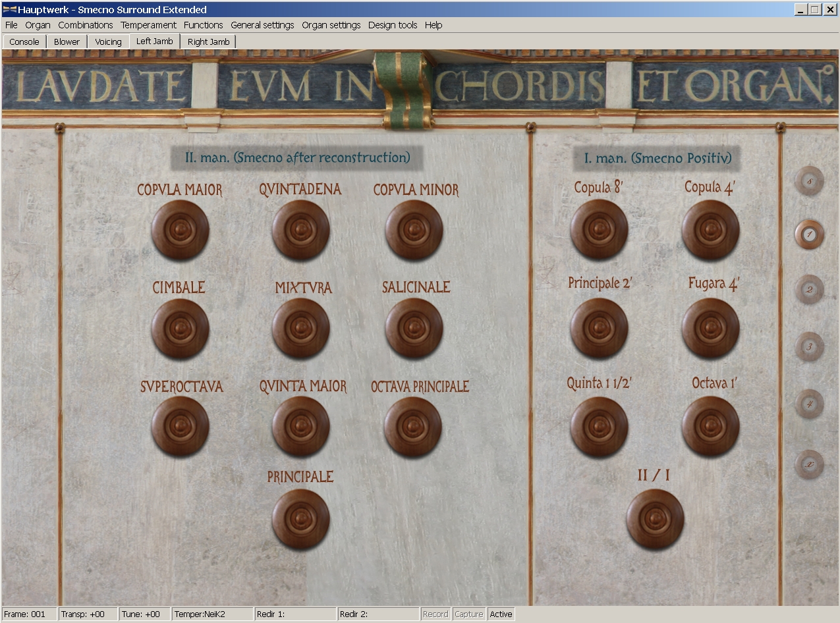
Task: Open the Design tools menu
Action: tap(393, 25)
